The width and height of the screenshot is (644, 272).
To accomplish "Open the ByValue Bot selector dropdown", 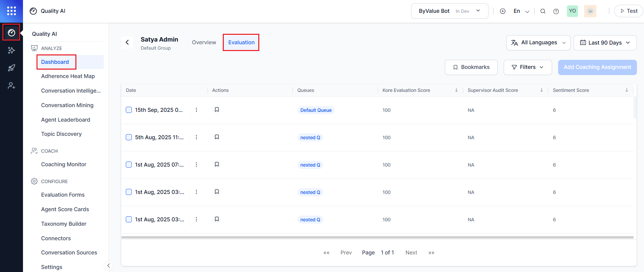I will 449,11.
